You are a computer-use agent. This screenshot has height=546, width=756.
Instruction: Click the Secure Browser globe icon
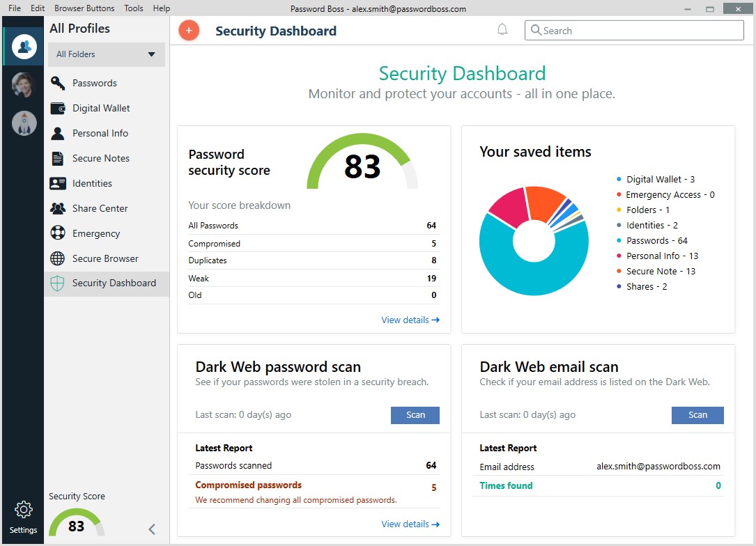click(58, 258)
